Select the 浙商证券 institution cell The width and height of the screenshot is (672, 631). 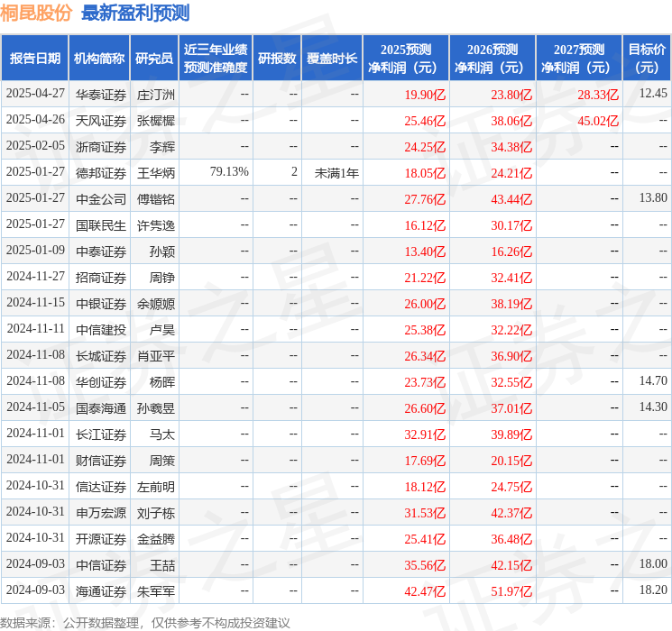101,147
